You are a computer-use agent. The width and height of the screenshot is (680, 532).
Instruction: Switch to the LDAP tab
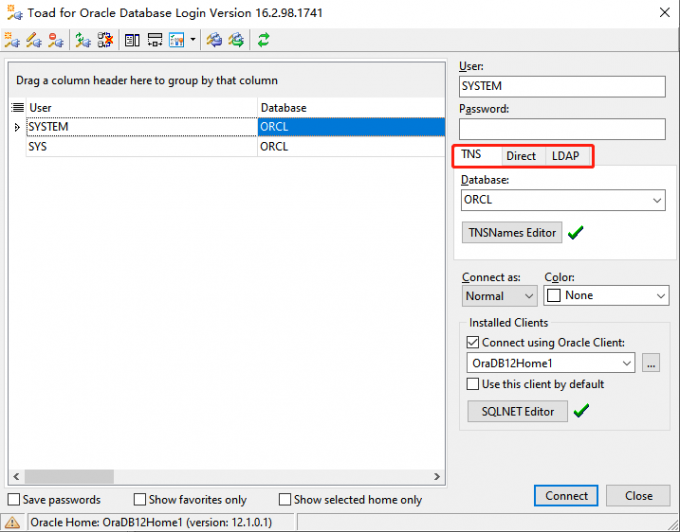tap(566, 156)
